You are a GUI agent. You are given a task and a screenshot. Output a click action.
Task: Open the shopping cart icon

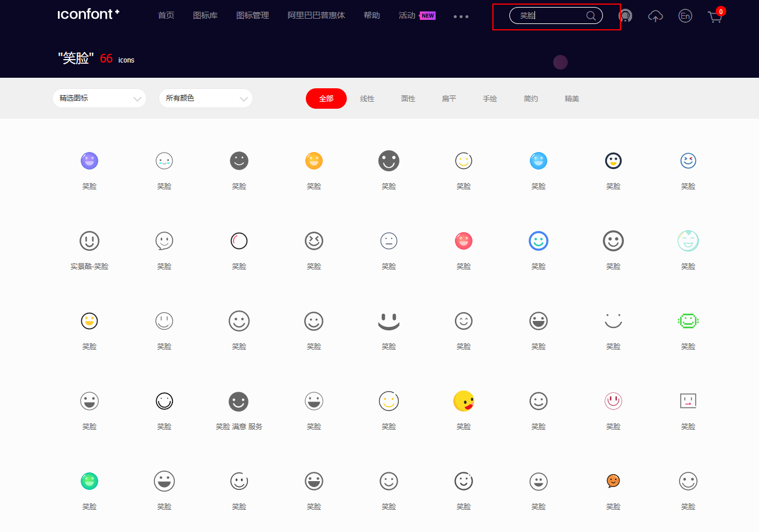click(715, 16)
